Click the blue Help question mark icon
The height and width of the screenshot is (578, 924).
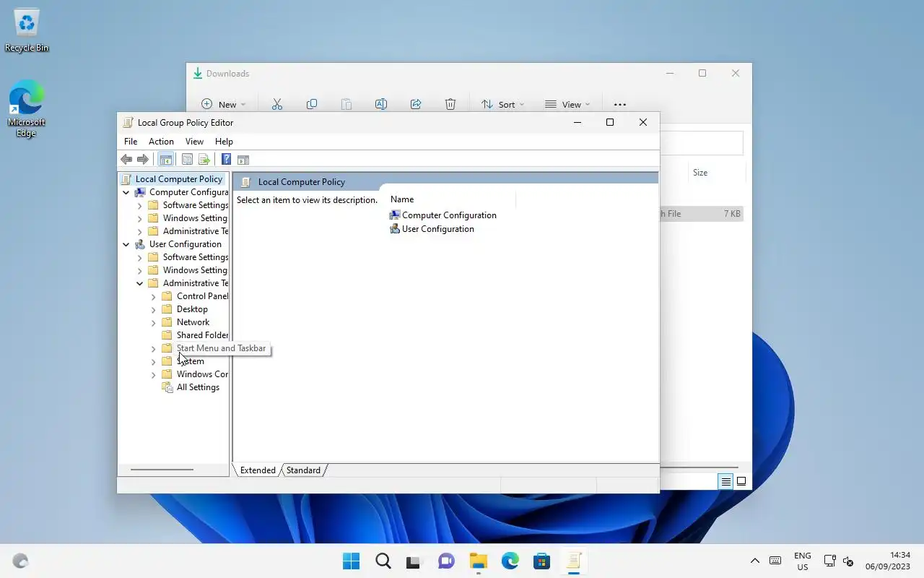[x=226, y=160]
